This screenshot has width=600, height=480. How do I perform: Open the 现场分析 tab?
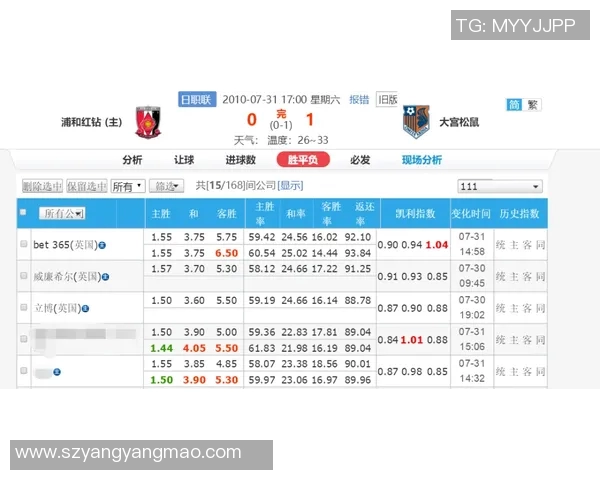[x=421, y=160]
